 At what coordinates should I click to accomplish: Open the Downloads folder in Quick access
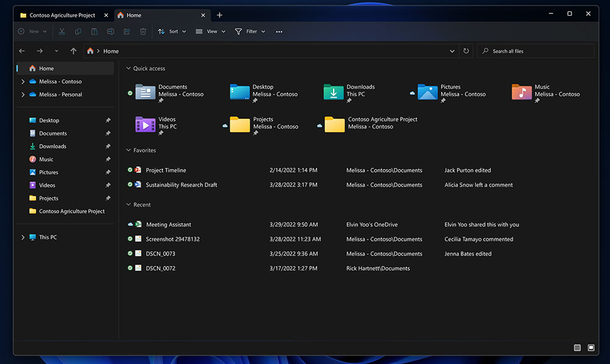click(334, 91)
